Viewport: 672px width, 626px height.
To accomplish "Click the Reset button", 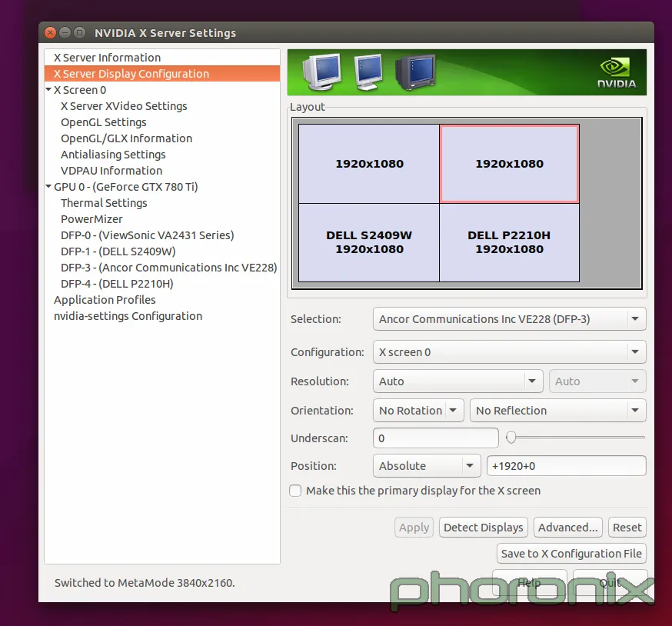I will click(627, 528).
